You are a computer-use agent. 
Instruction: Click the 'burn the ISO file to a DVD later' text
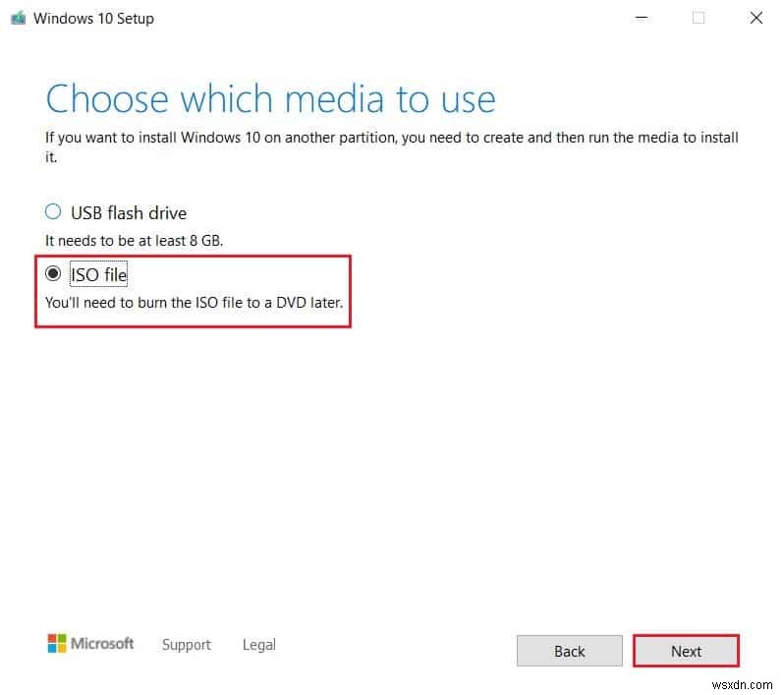(241, 303)
